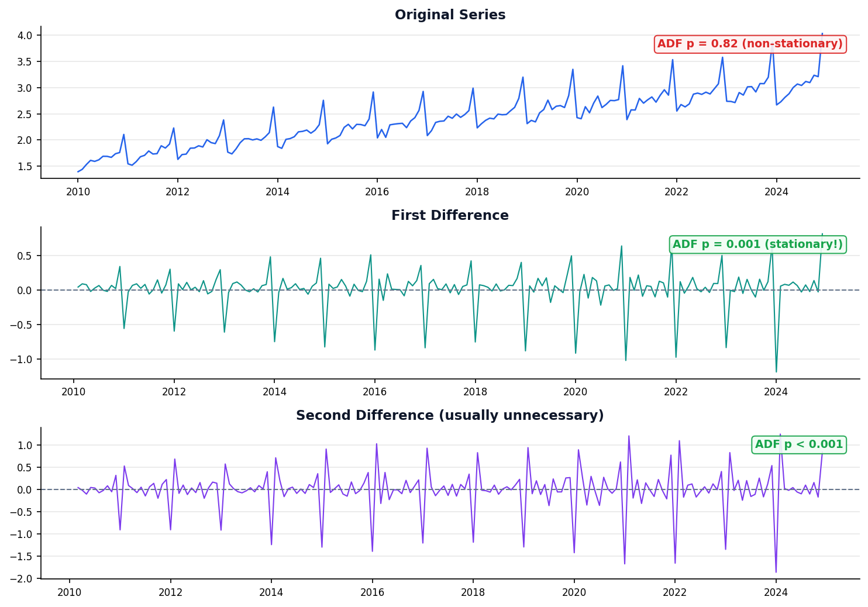Click the "ADF p < 0.001" annotation box
Screen dimensions: 868x607
pos(799,444)
